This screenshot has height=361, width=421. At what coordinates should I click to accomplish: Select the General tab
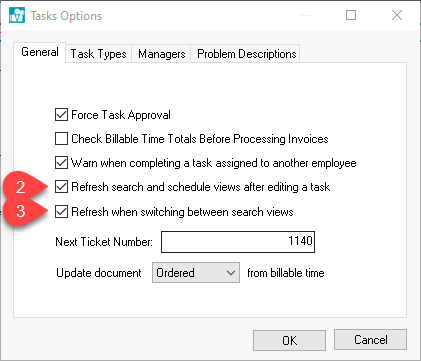[40, 52]
